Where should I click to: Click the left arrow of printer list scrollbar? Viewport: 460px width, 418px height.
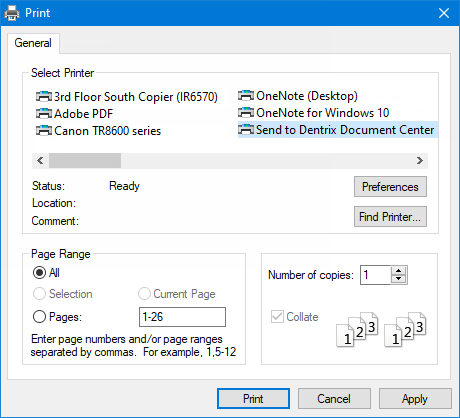[40, 161]
